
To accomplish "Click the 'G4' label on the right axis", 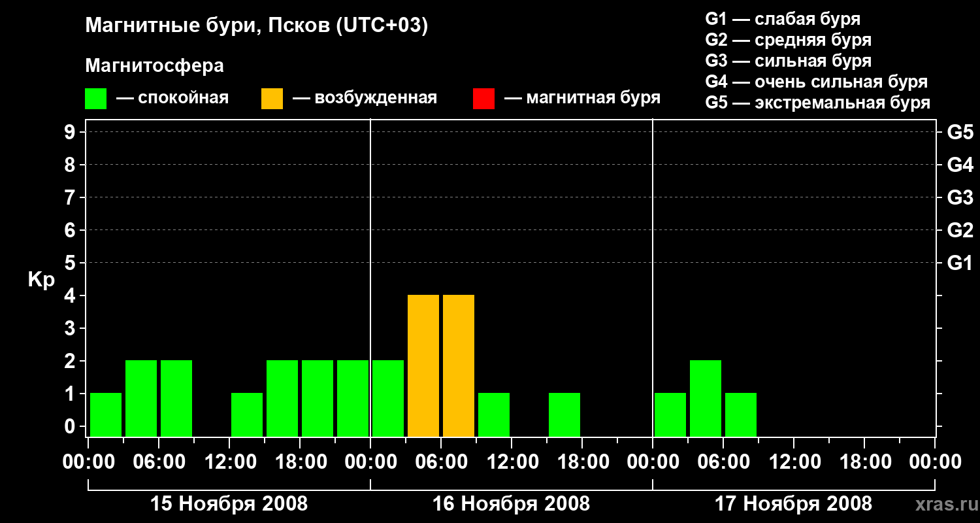I will tap(960, 165).
